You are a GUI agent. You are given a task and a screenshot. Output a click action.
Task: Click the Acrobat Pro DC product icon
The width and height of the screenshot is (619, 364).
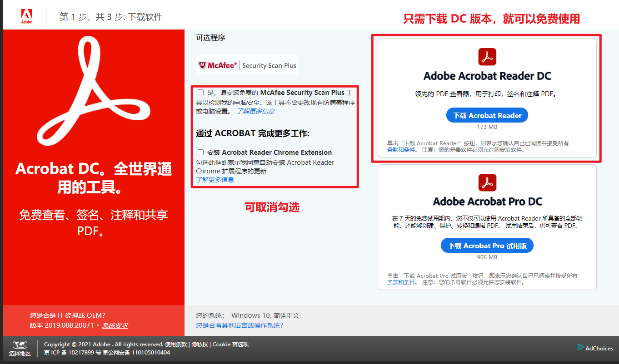[487, 182]
